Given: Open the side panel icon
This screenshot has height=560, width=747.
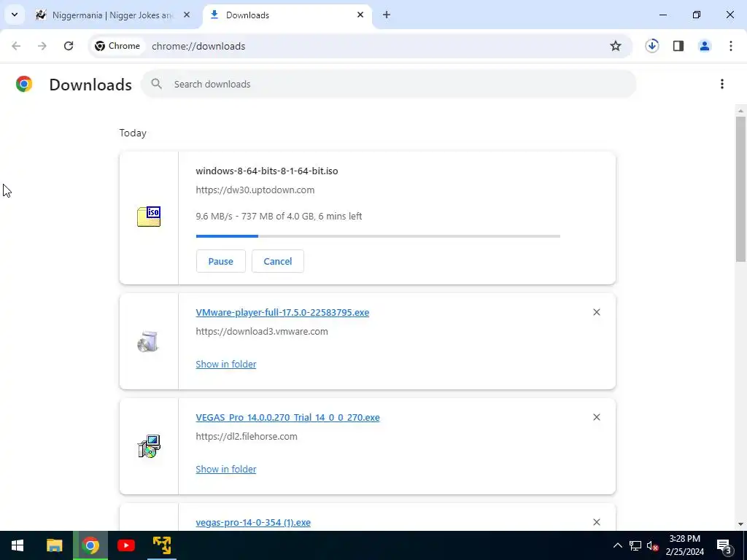Looking at the screenshot, I should pyautogui.click(x=678, y=46).
